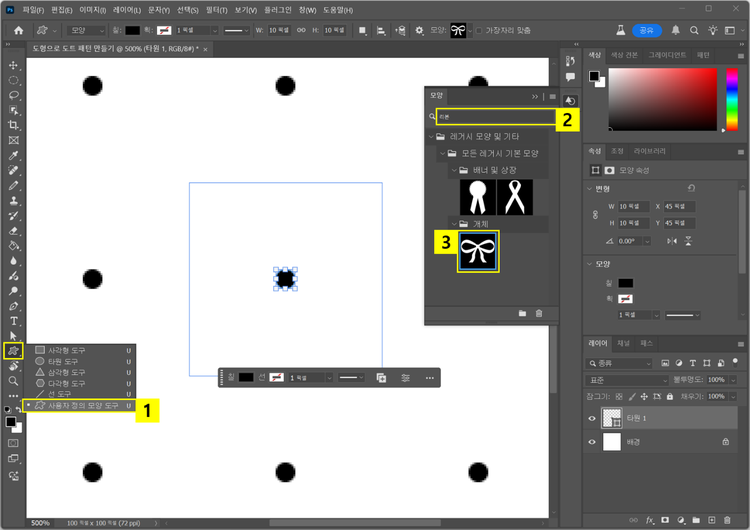Click the trash icon in Shapes panel
The width and height of the screenshot is (750, 530).
[x=539, y=314]
